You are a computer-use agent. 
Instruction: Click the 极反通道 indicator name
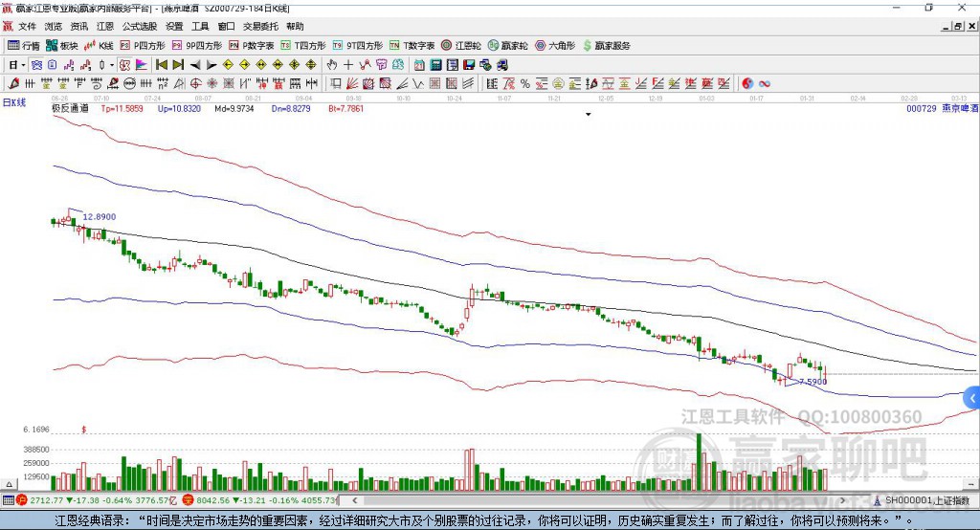[70, 108]
